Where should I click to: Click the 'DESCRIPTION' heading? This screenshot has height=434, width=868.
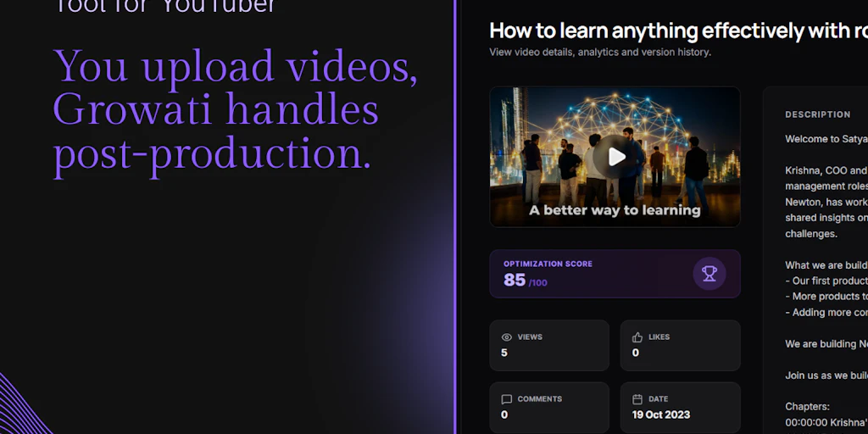[x=818, y=114]
